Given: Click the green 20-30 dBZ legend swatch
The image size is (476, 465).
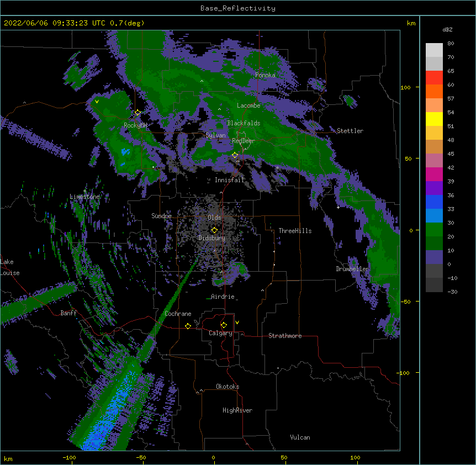Looking at the screenshot, I should pos(434,230).
